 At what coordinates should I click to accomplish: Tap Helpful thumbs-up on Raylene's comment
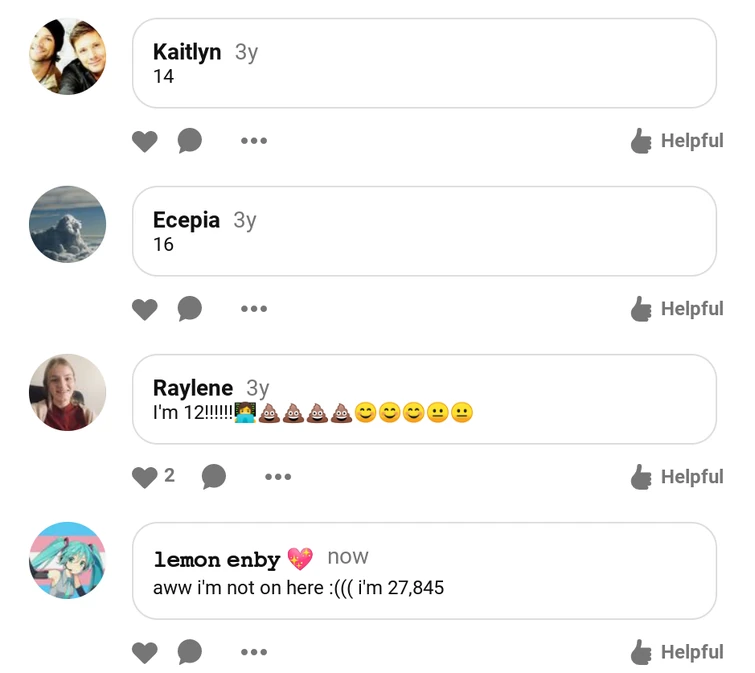pos(677,477)
